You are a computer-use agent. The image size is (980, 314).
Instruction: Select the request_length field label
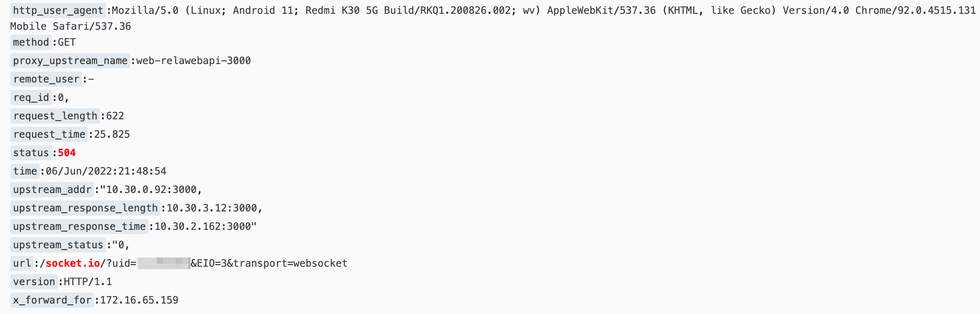tap(55, 116)
